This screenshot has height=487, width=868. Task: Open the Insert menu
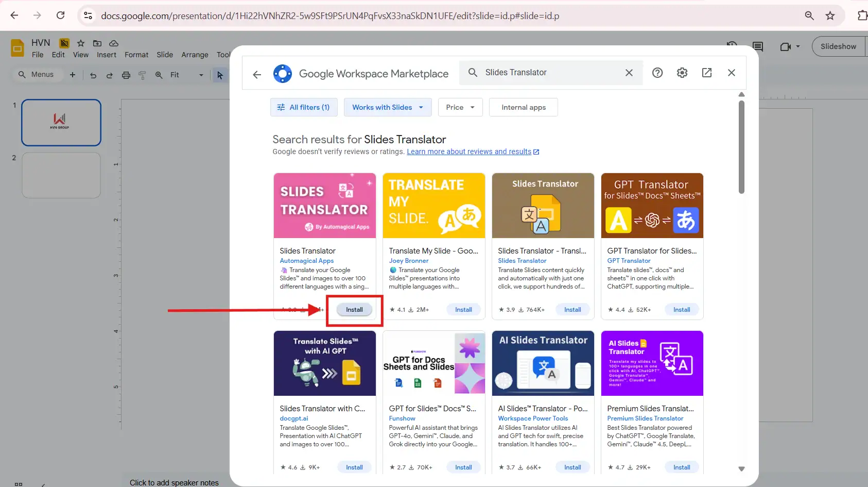tap(107, 54)
